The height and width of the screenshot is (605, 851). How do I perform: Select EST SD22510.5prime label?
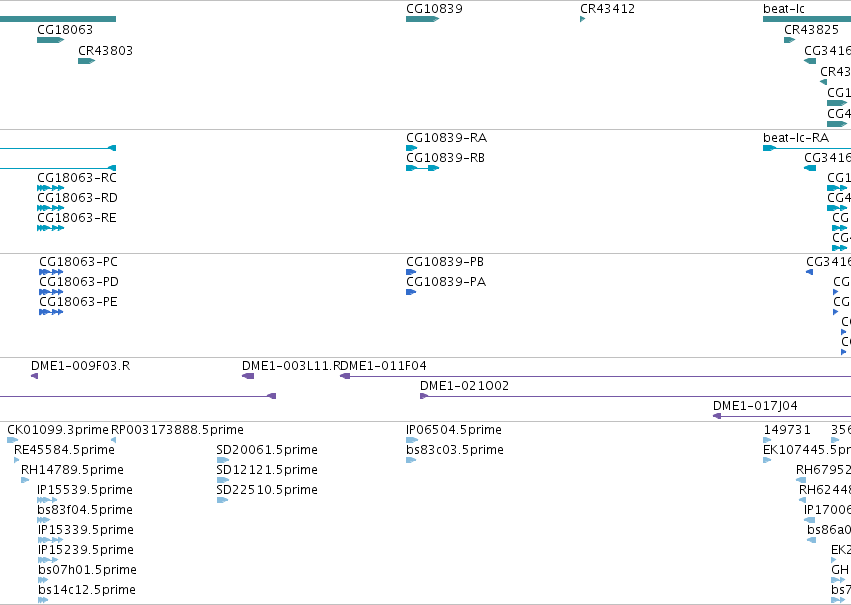pyautogui.click(x=267, y=491)
